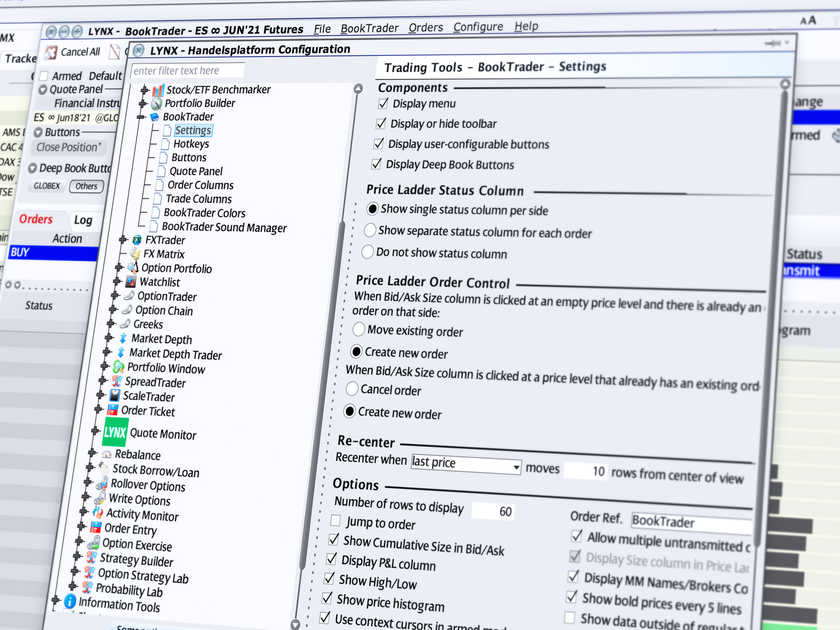Click the Order Ref. BookTrader field
The image size is (840, 630).
[x=692, y=523]
